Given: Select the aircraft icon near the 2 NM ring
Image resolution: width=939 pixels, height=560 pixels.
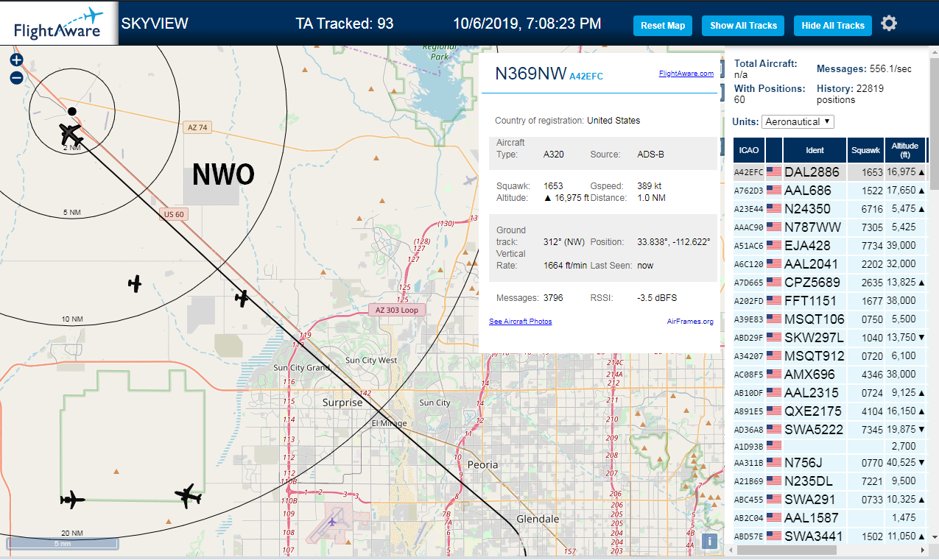Looking at the screenshot, I should pyautogui.click(x=71, y=135).
